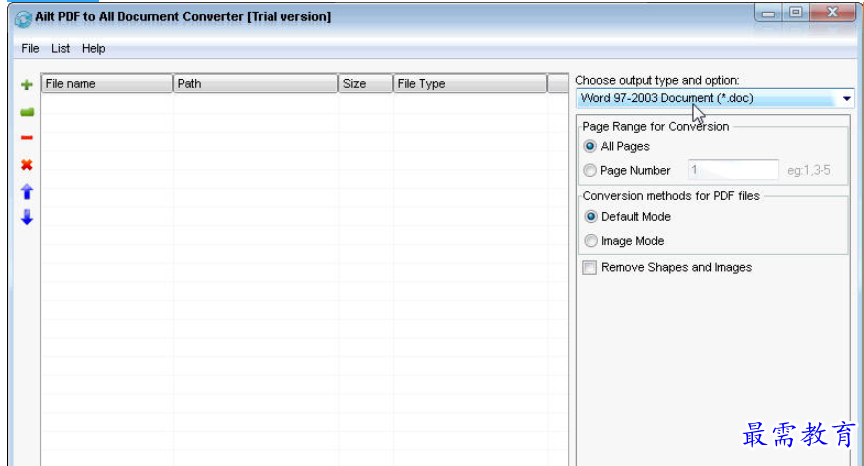Move file down with the blue down arrow
The height and width of the screenshot is (466, 864).
tap(27, 217)
